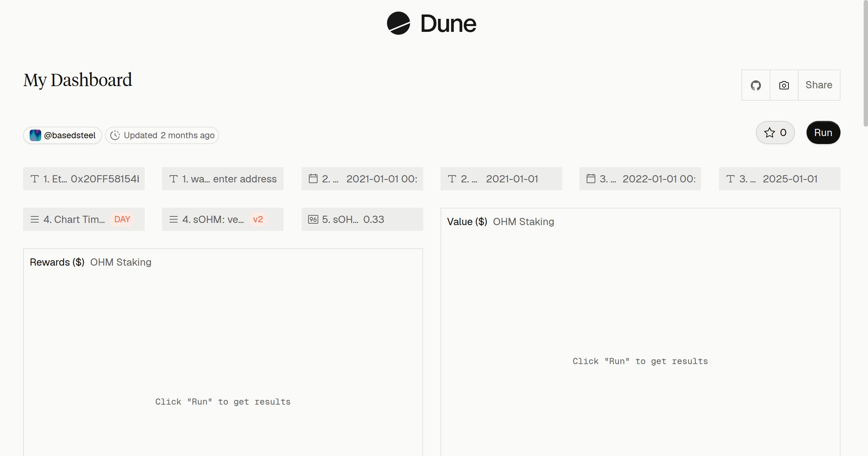Click the list icon by Chart Tim...
The image size is (868, 456).
35,219
